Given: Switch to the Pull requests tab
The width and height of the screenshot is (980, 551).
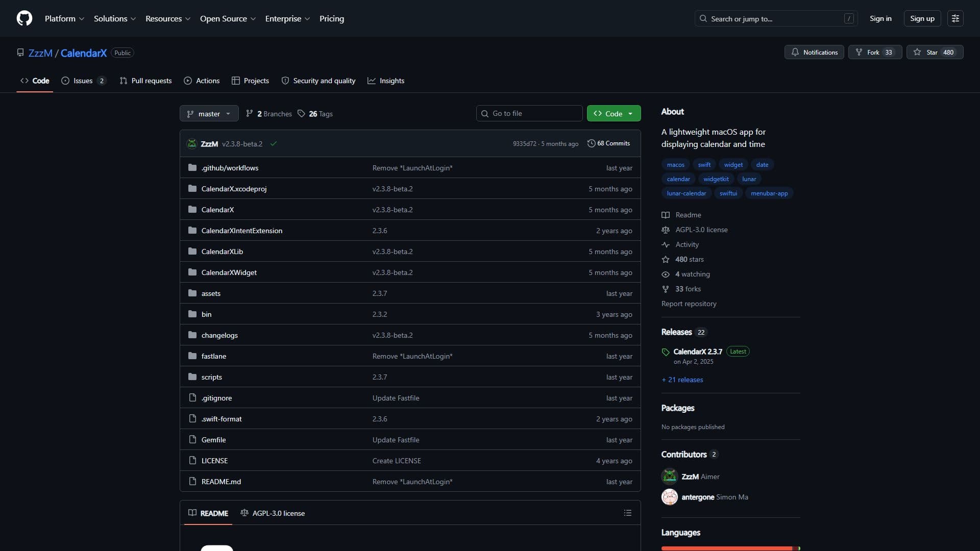Looking at the screenshot, I should [145, 81].
